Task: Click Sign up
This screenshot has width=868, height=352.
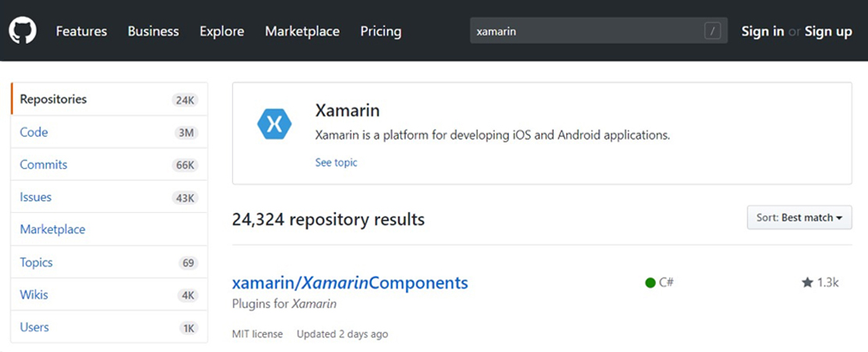Action: coord(828,31)
